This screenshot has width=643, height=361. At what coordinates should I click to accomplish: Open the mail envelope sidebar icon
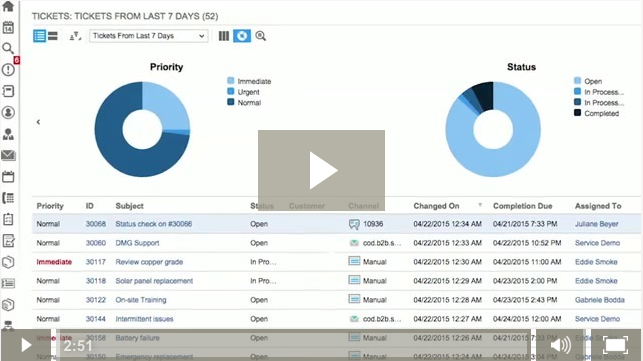click(x=8, y=155)
